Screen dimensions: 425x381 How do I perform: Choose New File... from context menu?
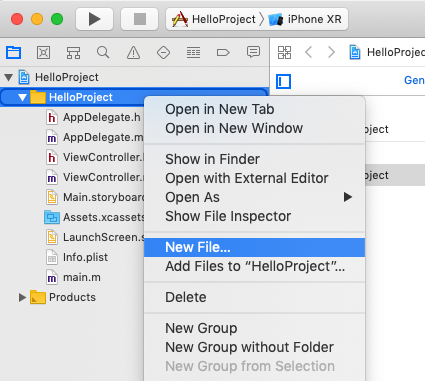[254, 247]
